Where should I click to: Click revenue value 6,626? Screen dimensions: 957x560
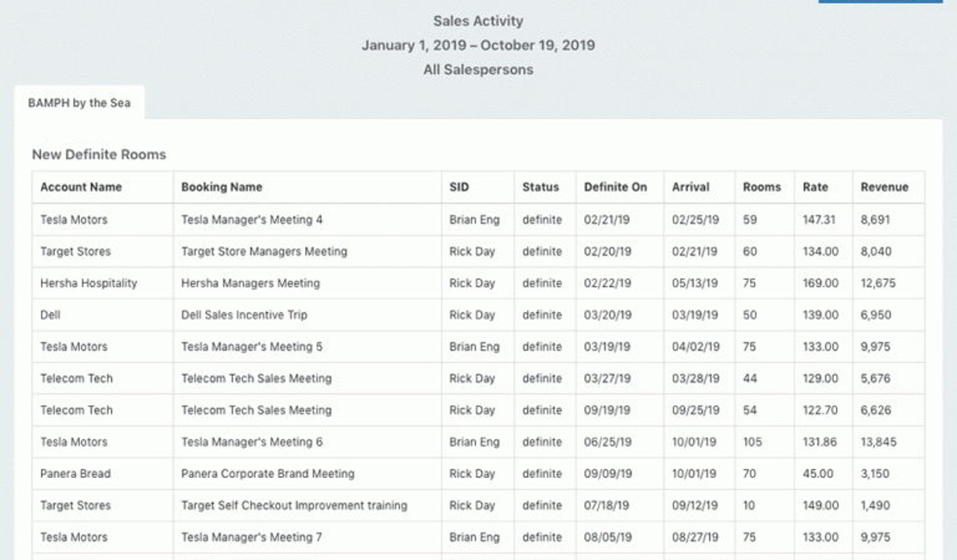[876, 410]
